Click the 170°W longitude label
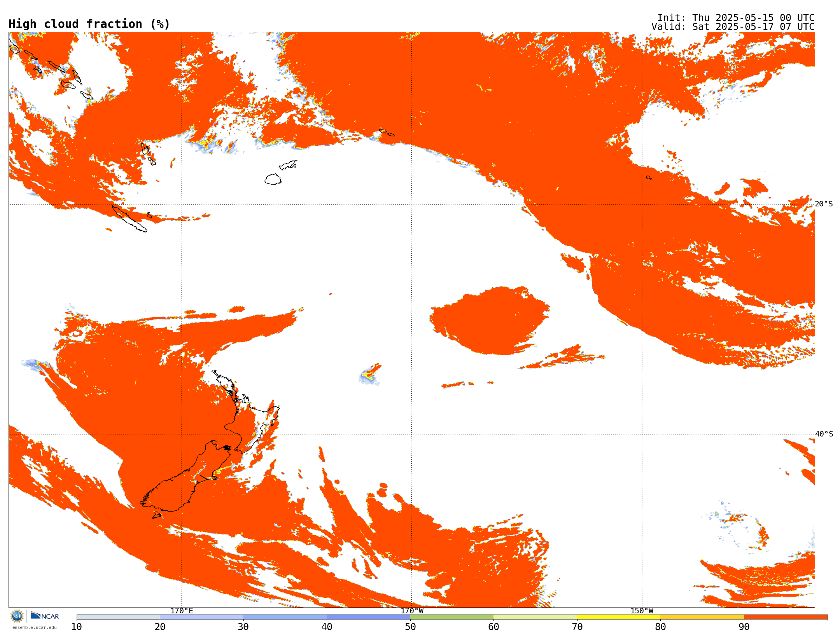The image size is (840, 632). coord(412,611)
